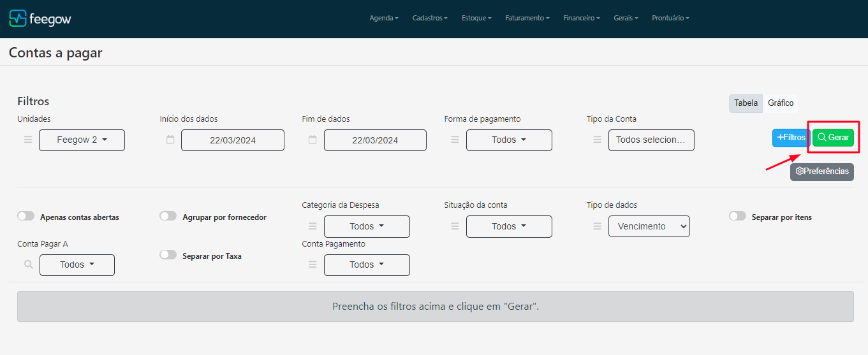Toggle Agrupar por fornecedor switch
Image resolution: width=868 pixels, height=355 pixels.
click(x=168, y=216)
